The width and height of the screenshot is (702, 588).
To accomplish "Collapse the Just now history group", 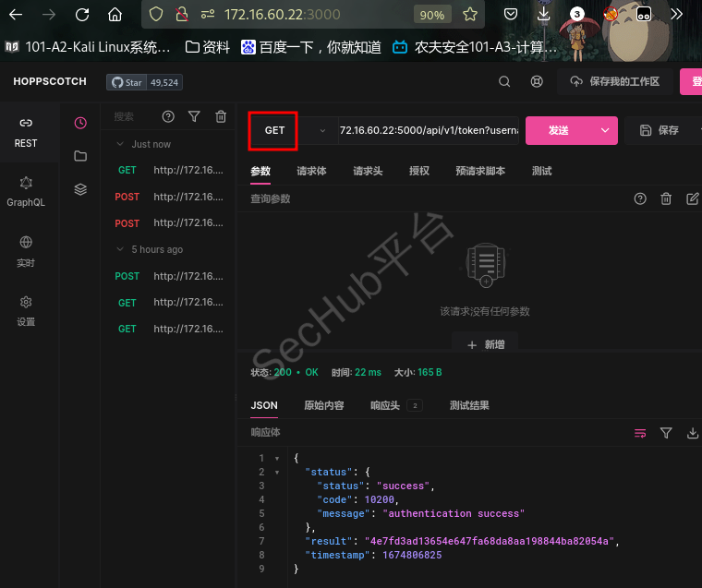I will [120, 144].
